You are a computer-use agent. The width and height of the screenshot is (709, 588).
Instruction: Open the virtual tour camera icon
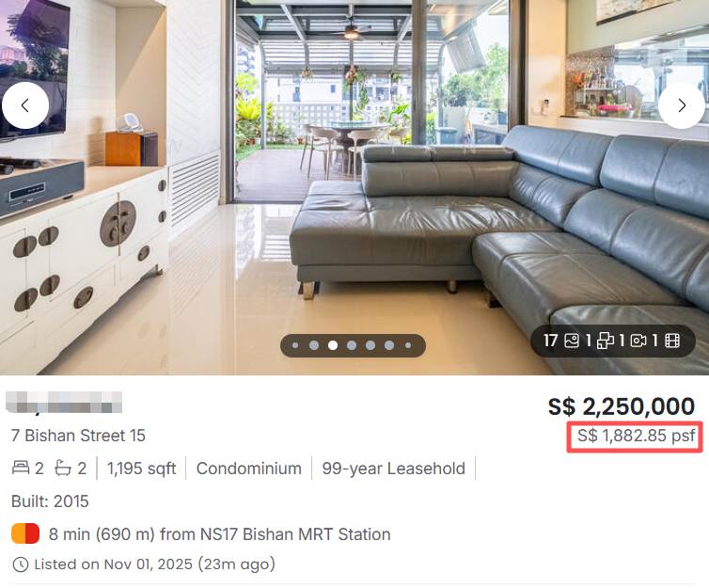[638, 341]
